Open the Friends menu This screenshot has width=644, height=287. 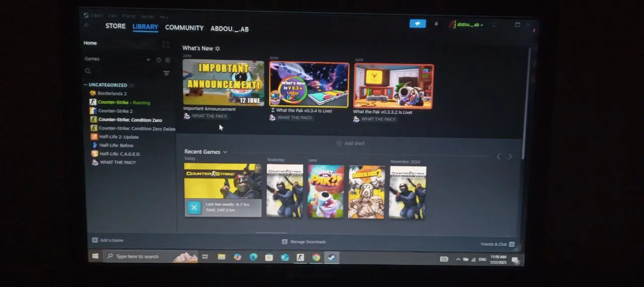[129, 16]
